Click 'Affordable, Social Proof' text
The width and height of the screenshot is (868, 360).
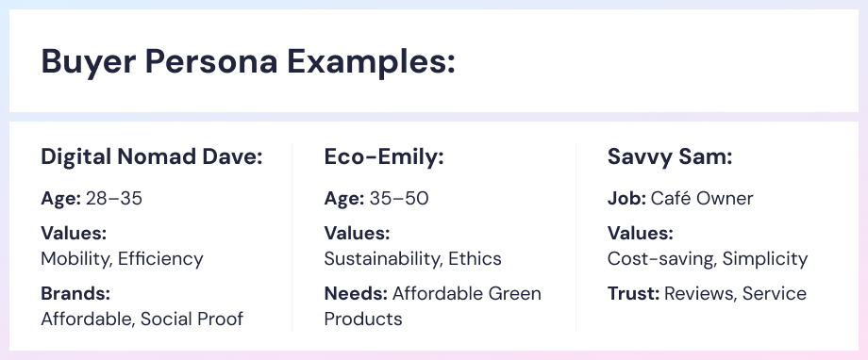click(x=142, y=319)
